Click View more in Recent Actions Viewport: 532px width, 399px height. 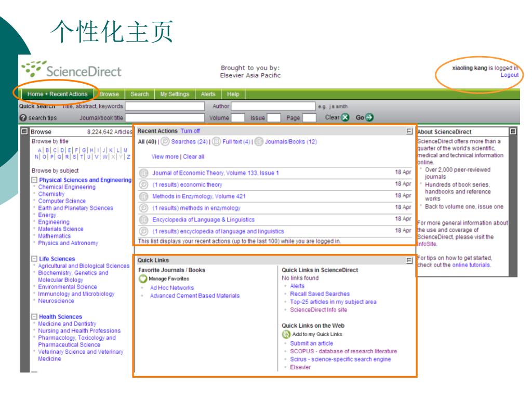point(165,157)
